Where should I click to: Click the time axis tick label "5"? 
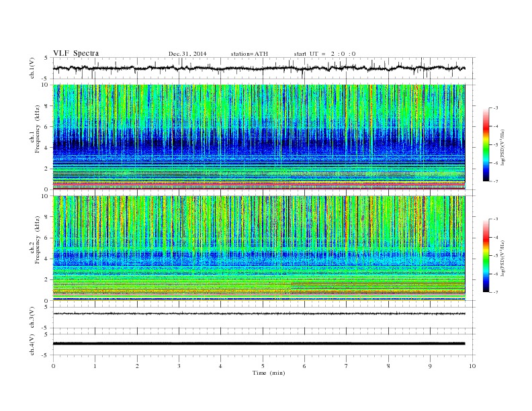point(263,366)
